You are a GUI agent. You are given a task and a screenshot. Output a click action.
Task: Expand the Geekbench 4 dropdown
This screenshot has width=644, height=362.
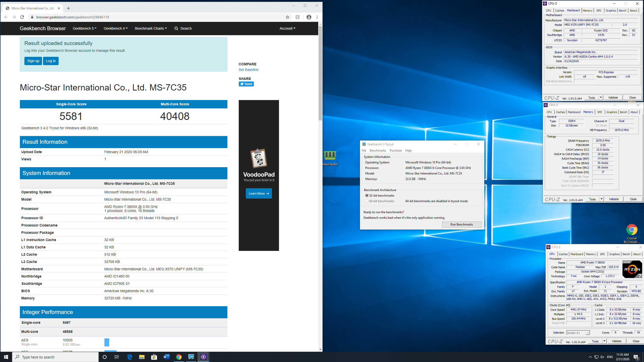(115, 28)
